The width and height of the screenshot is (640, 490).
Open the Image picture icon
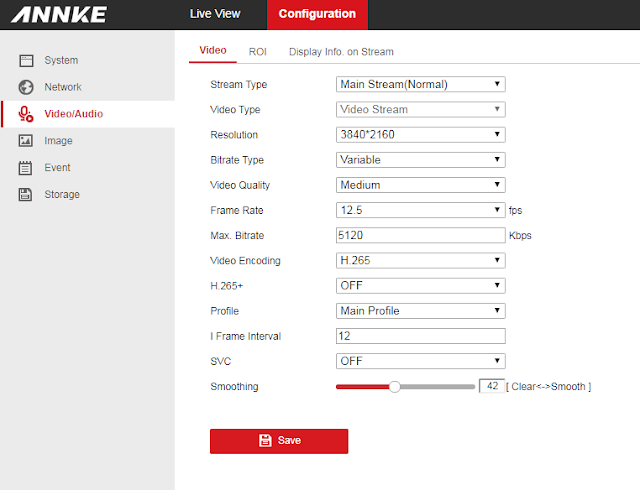click(x=26, y=140)
